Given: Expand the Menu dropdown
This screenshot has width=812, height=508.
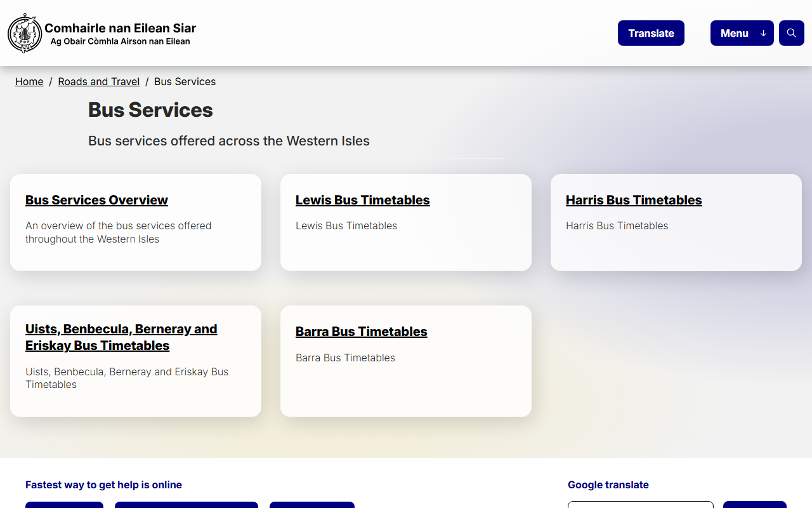Looking at the screenshot, I should (742, 33).
